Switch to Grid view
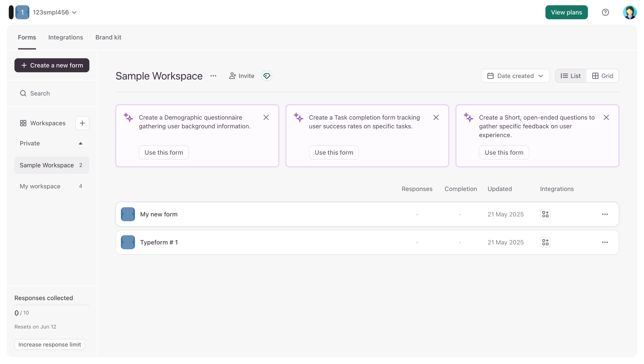This screenshot has width=644, height=364. click(x=602, y=76)
